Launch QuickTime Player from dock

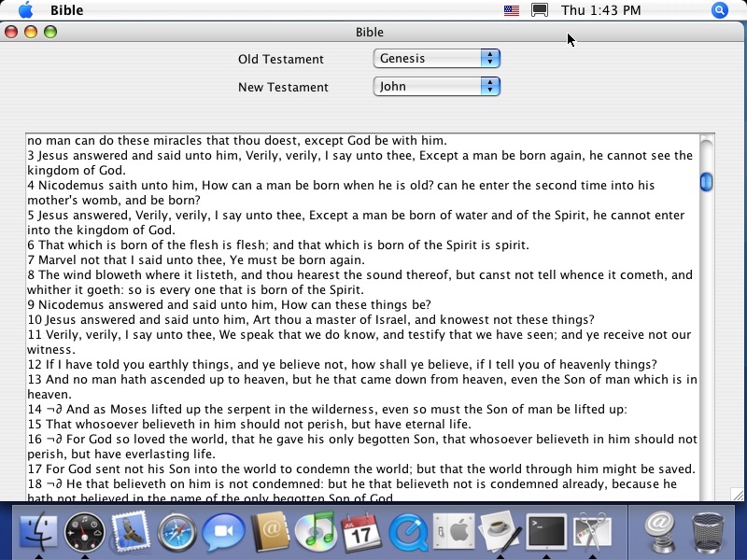[408, 532]
